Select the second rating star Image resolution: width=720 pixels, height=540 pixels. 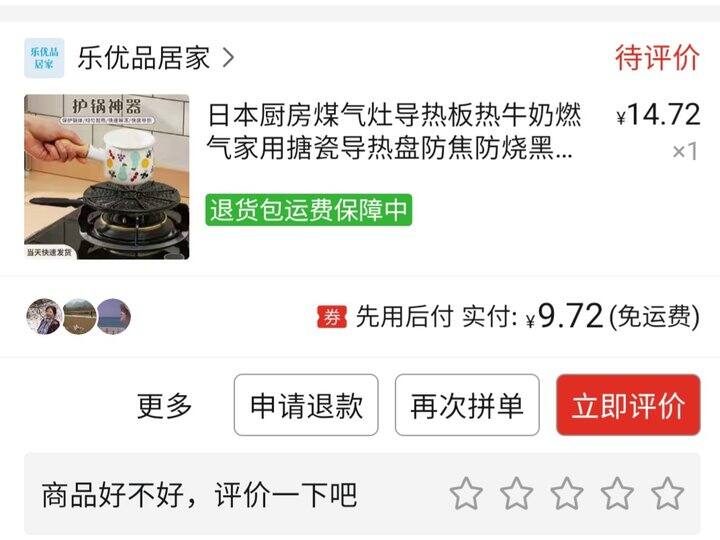(517, 494)
